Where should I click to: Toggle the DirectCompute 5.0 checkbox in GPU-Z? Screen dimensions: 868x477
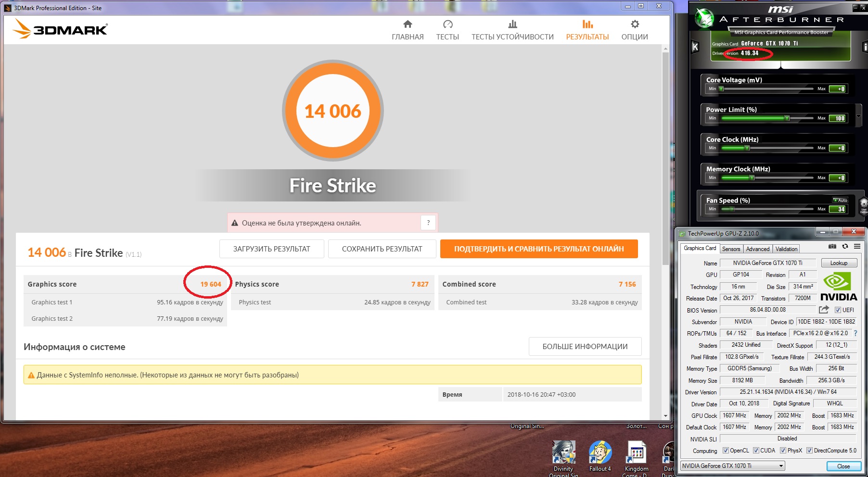click(x=809, y=451)
